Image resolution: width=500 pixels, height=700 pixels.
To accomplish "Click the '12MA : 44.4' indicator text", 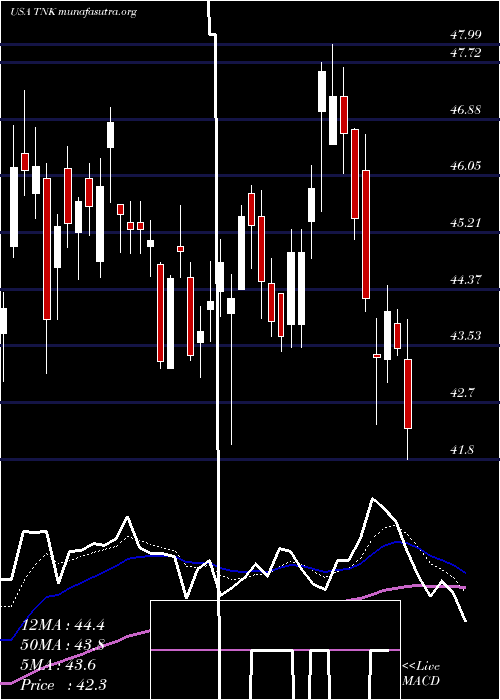I will coord(62,625).
